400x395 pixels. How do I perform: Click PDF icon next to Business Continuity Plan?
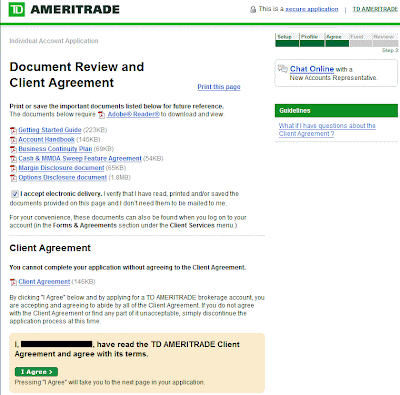[x=13, y=149]
